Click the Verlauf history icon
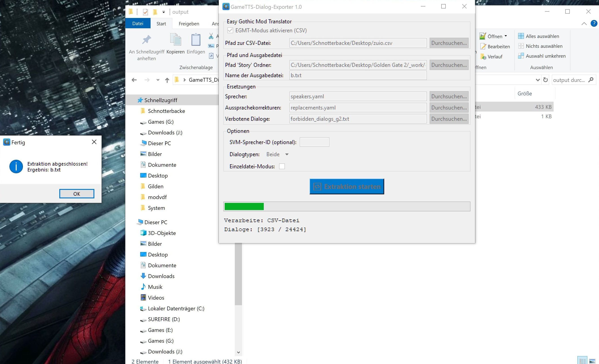This screenshot has width=599, height=364. point(483,57)
